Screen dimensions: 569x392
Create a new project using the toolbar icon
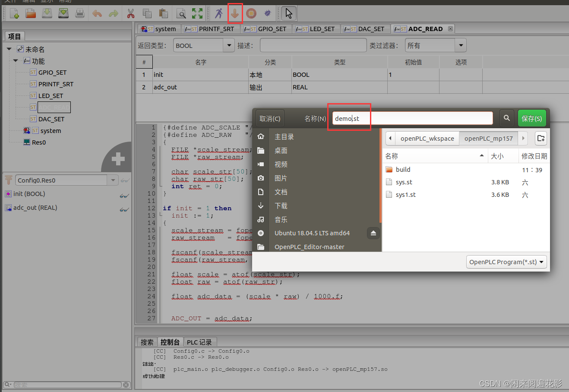click(x=14, y=13)
